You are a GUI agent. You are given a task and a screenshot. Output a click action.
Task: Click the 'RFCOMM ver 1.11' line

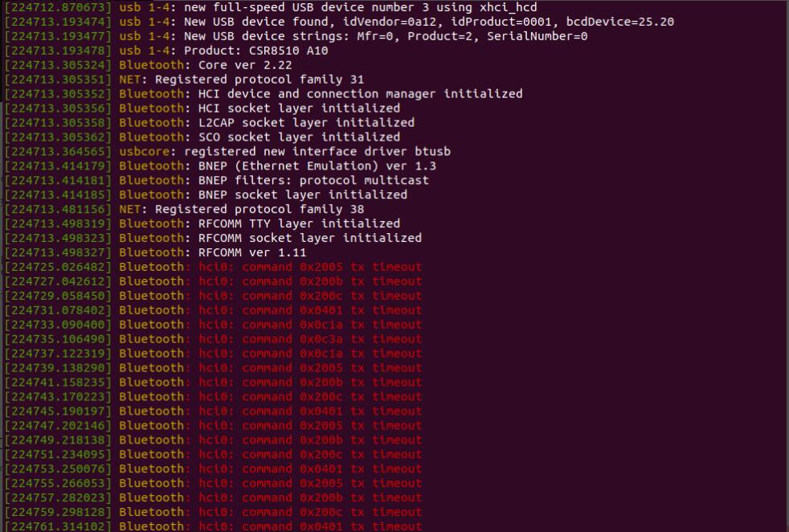tap(252, 252)
